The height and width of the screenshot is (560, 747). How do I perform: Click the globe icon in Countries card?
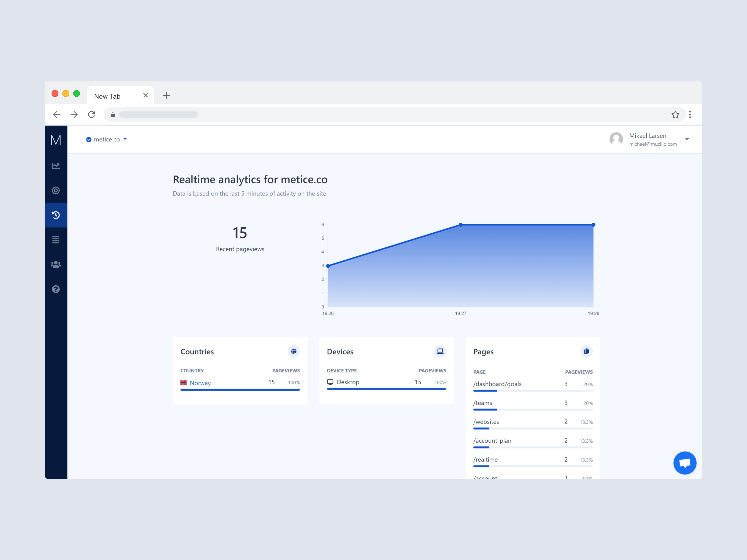tap(293, 351)
